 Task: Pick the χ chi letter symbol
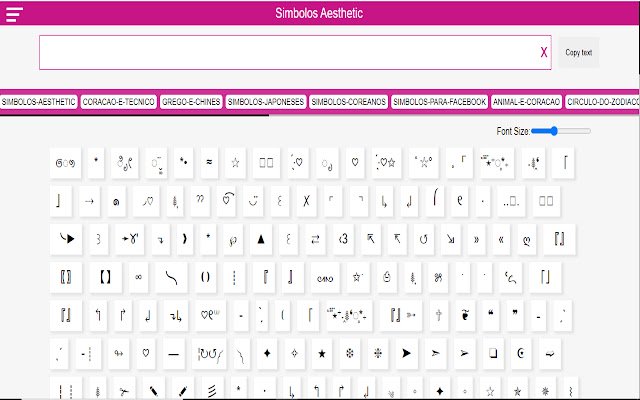point(306,201)
